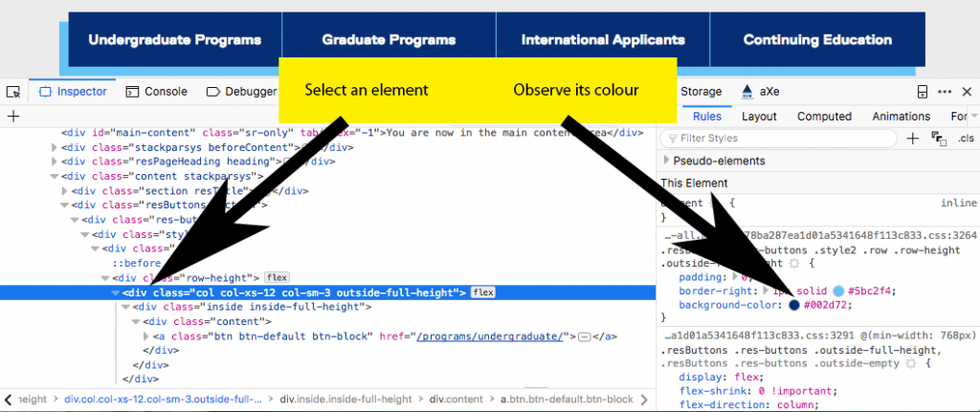Image resolution: width=980 pixels, height=412 pixels.
Task: Click the Debugger tab icon
Action: tap(212, 92)
